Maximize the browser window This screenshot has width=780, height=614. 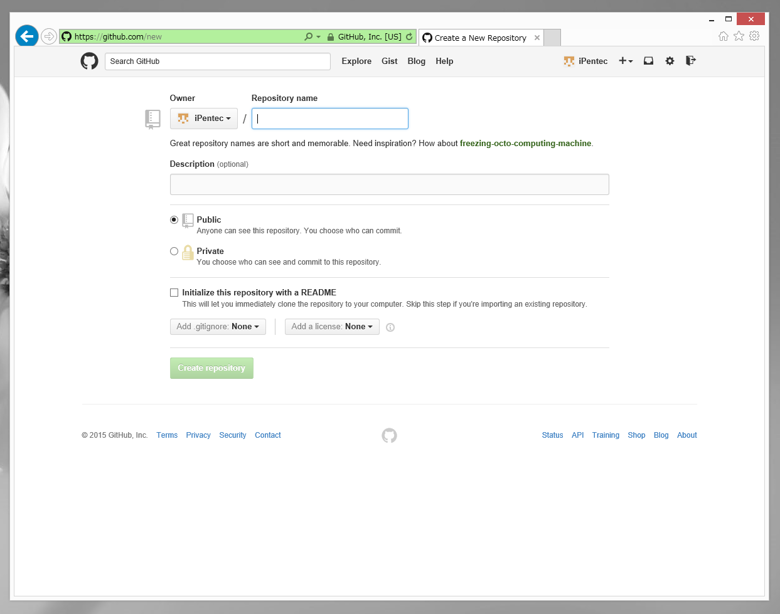(x=728, y=19)
